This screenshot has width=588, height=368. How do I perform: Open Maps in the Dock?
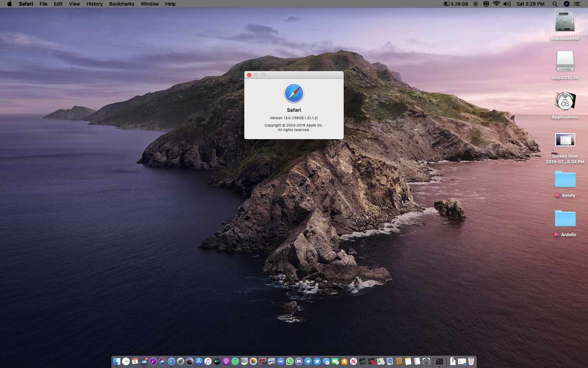point(381,361)
